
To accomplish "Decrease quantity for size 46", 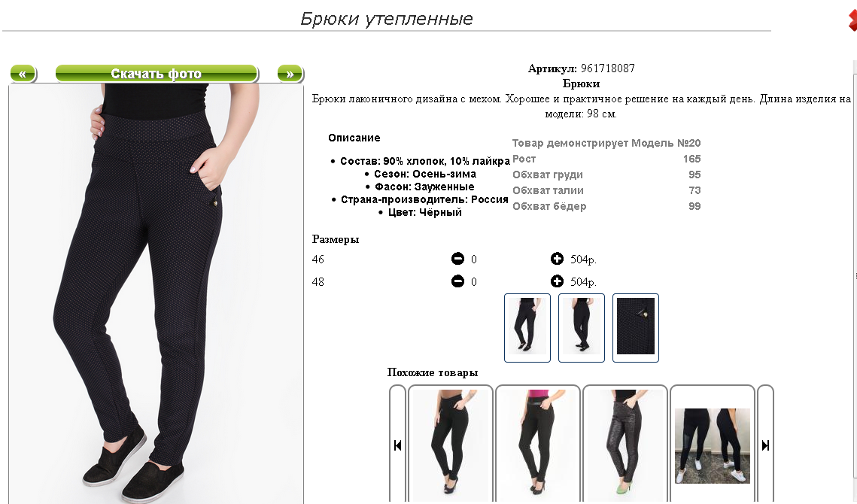I will coord(457,259).
